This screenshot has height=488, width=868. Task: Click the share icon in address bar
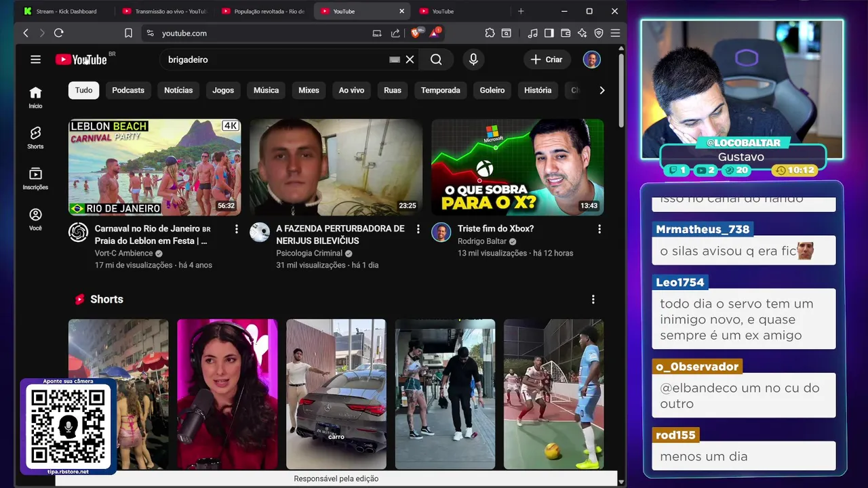tap(395, 33)
